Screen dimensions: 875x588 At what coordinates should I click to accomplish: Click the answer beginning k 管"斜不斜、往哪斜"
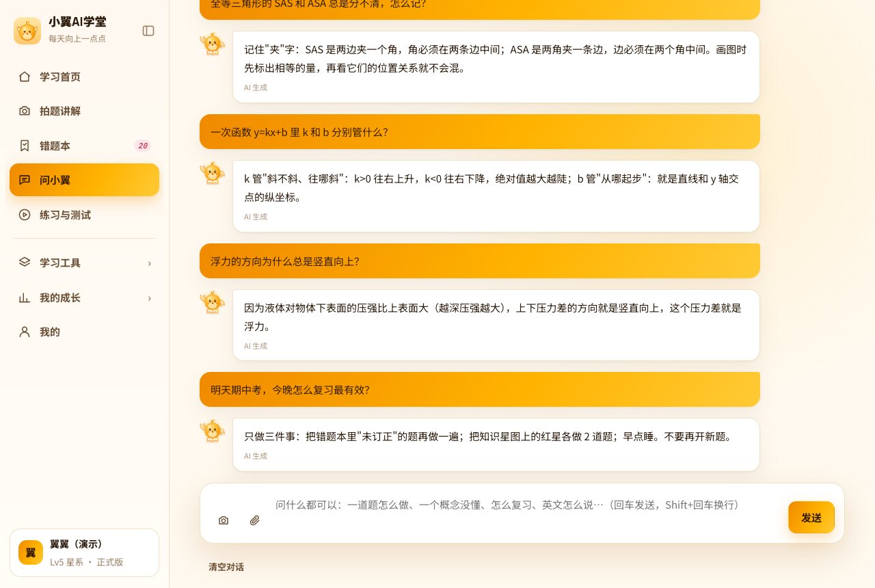pyautogui.click(x=496, y=196)
